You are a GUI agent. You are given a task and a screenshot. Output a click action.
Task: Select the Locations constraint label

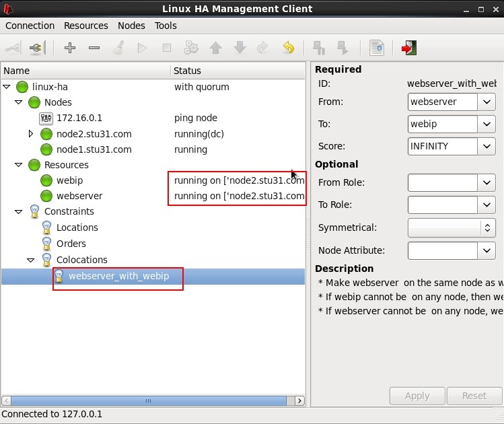click(77, 227)
